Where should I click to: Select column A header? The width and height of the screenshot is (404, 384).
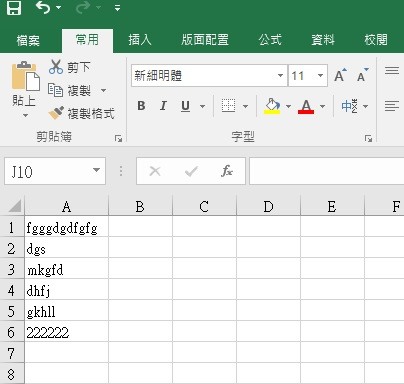point(66,207)
